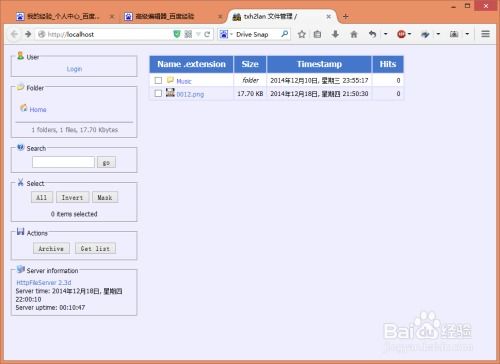This screenshot has height=364, width=500.
Task: Expand the dropdown beside the red adblock icon
Action: click(409, 34)
